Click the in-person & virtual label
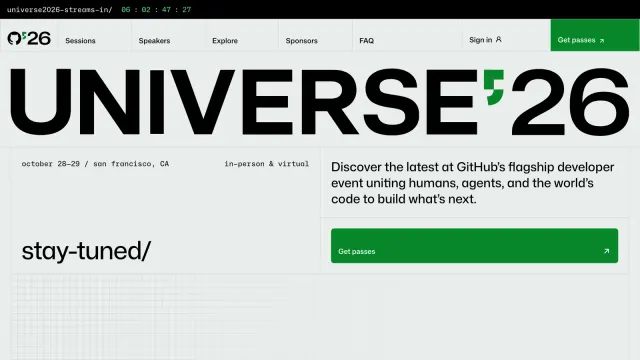Screen dimensions: 640x360 (267, 164)
